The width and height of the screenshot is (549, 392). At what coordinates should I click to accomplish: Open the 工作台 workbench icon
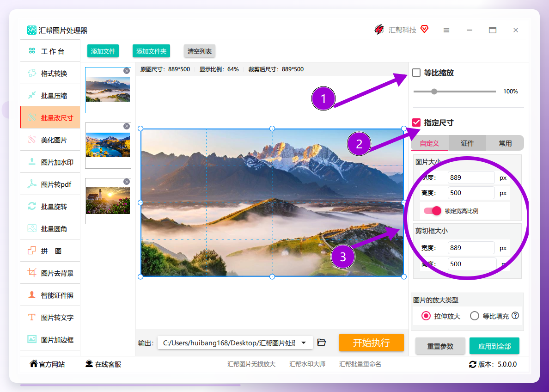coord(32,51)
